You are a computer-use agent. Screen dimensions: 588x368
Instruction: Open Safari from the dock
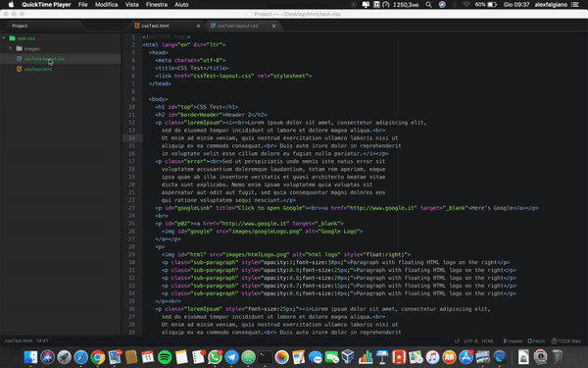81,357
